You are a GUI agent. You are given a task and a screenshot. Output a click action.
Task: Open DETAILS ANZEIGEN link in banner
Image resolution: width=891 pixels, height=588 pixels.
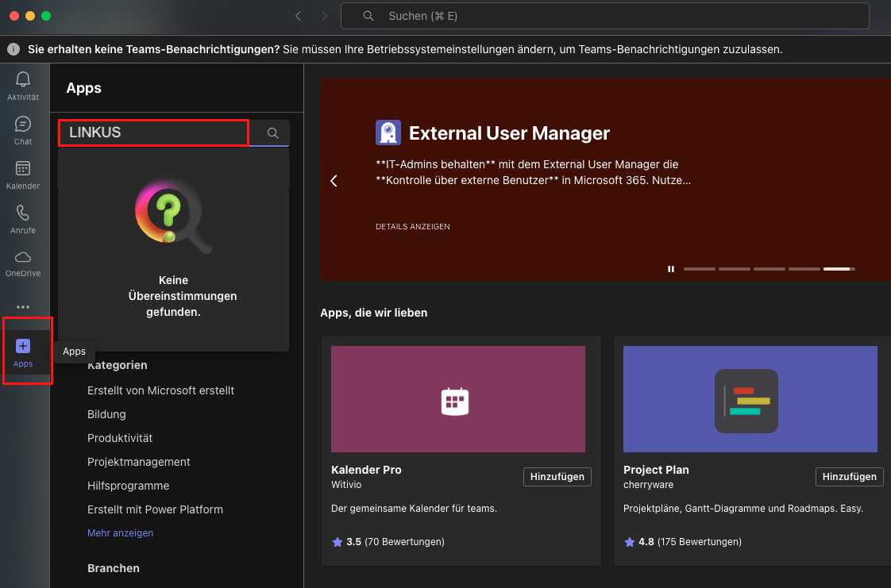(x=412, y=227)
